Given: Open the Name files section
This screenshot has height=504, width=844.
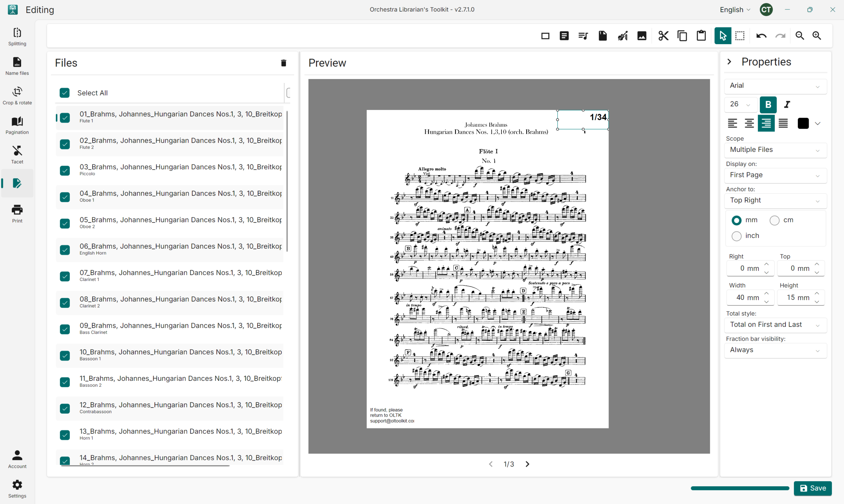Looking at the screenshot, I should (x=17, y=66).
